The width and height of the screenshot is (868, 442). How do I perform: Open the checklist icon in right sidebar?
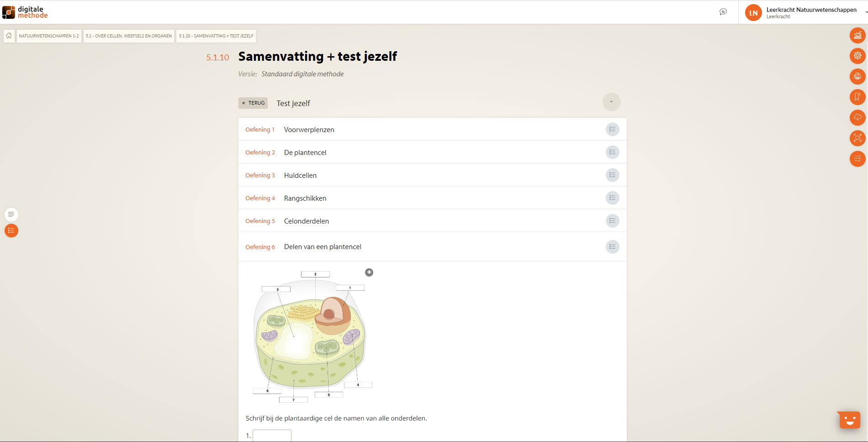point(857,159)
